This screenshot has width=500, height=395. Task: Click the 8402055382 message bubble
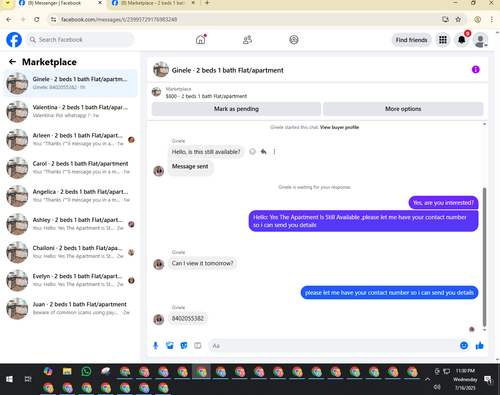188,318
